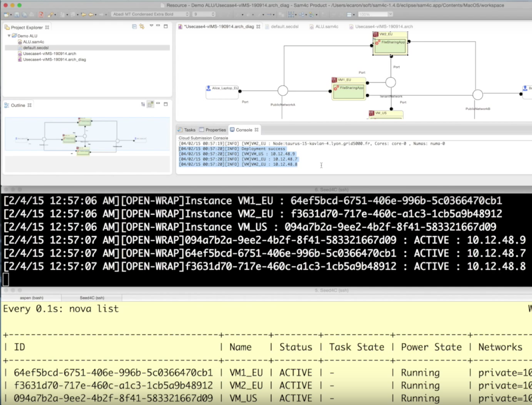Viewport: 532px width, 405px height.
Task: Click the align elements icon in diagram toolbar
Action: [x=311, y=14]
